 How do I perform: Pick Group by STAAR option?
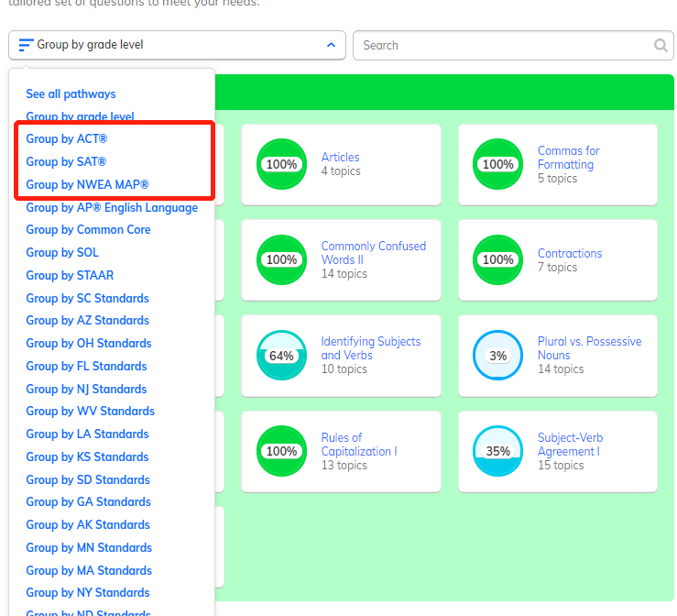pos(70,275)
